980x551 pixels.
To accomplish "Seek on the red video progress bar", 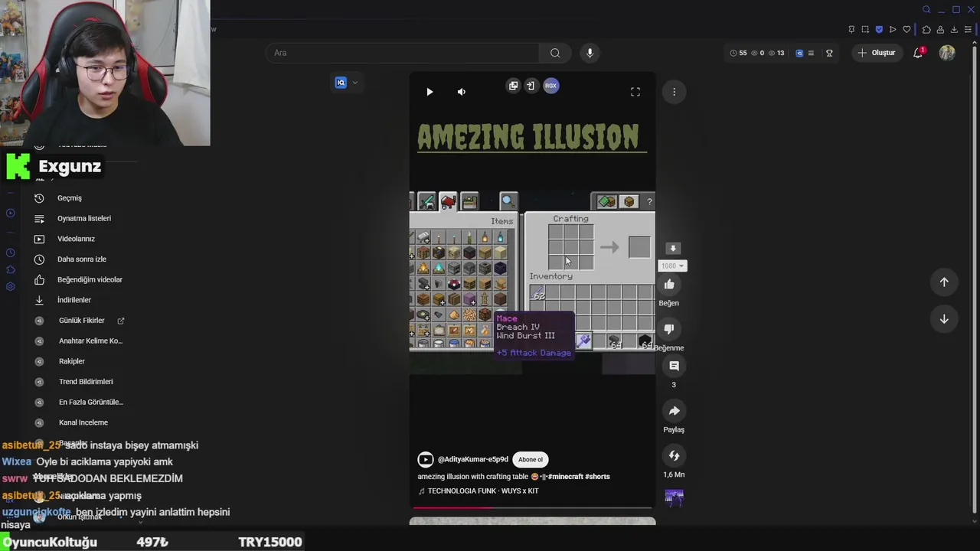I will click(x=532, y=507).
